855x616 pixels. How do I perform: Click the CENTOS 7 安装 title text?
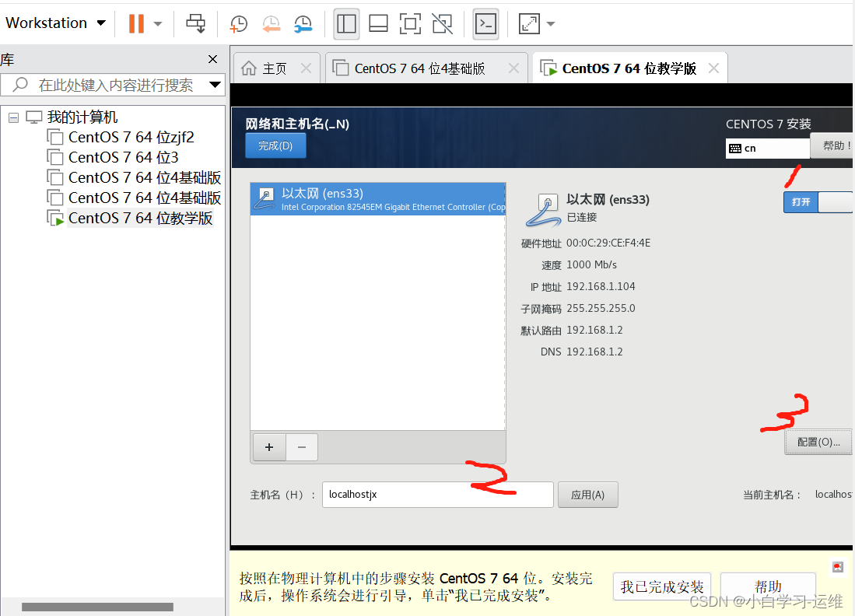click(x=769, y=124)
